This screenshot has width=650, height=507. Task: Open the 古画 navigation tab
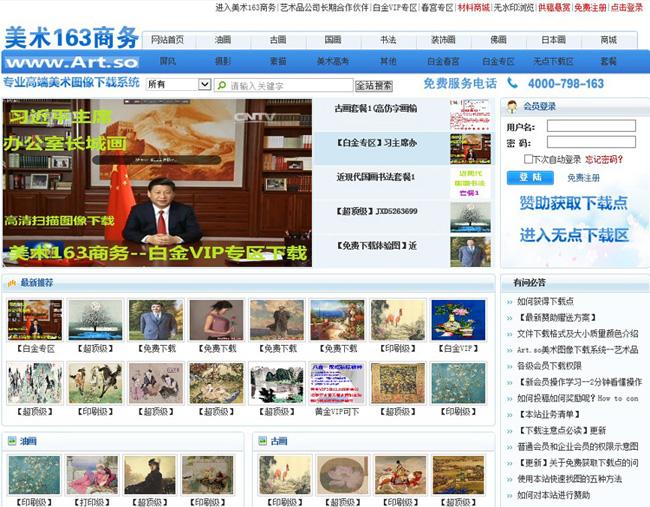(x=278, y=40)
